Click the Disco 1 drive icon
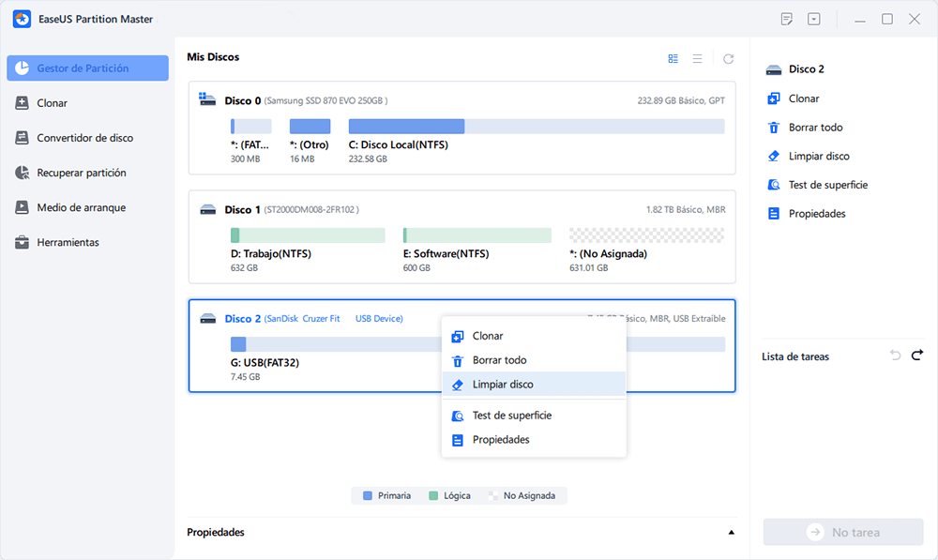The height and width of the screenshot is (560, 938). pos(207,209)
